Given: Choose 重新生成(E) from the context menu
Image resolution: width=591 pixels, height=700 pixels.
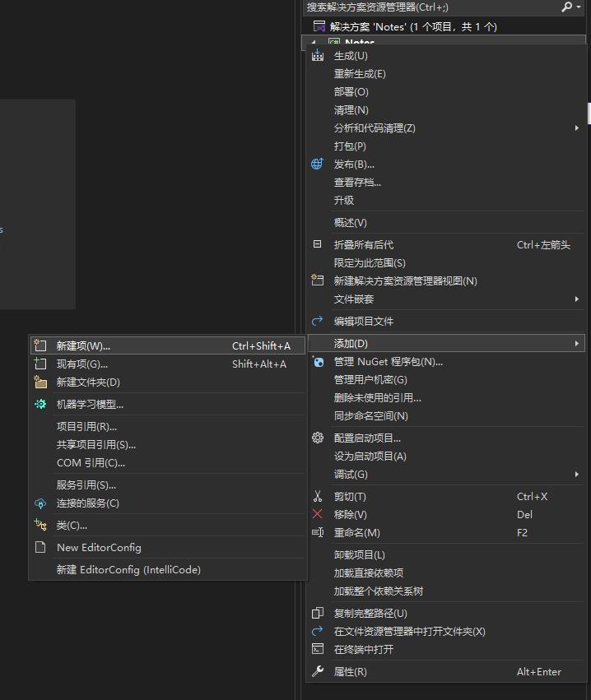Looking at the screenshot, I should (x=446, y=74).
